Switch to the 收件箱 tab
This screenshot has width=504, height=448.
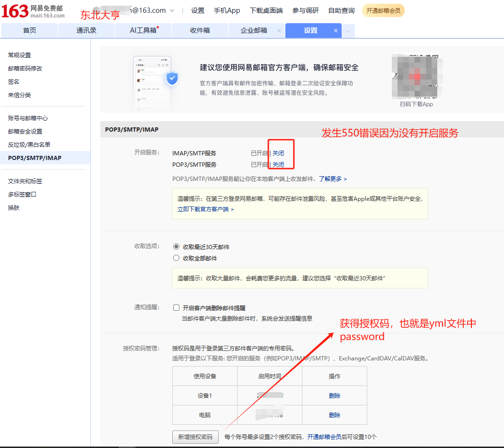200,31
